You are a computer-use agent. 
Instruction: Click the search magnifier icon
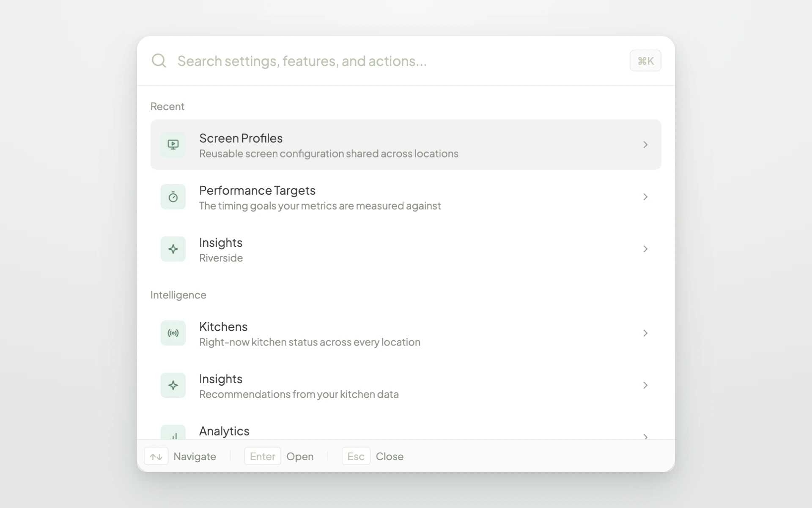click(159, 61)
